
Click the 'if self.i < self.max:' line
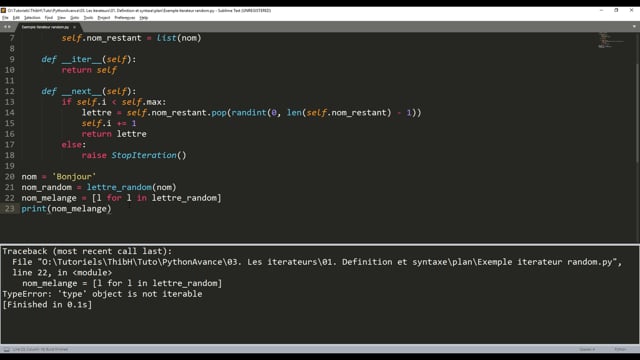(114, 102)
